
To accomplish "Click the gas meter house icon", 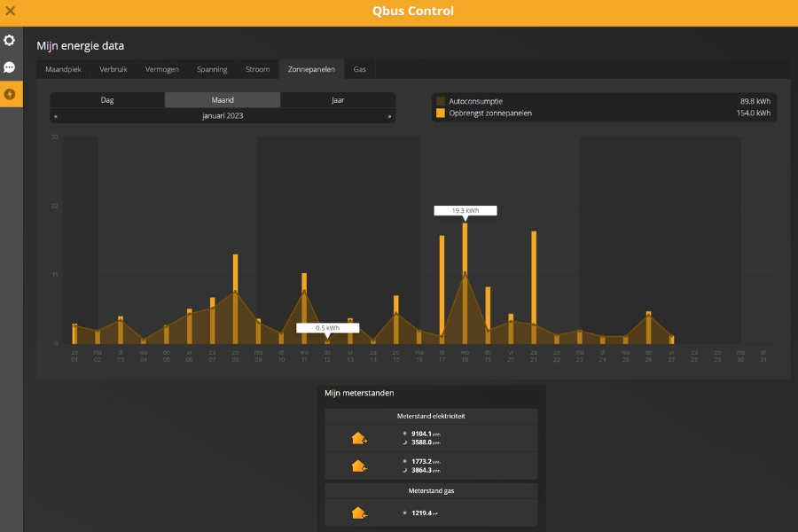I will [x=359, y=512].
